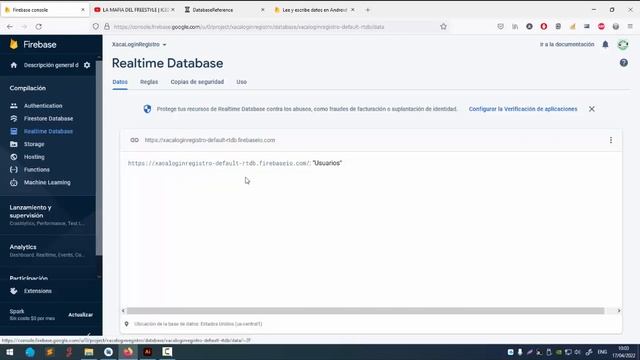Reload the page

tap(38, 27)
